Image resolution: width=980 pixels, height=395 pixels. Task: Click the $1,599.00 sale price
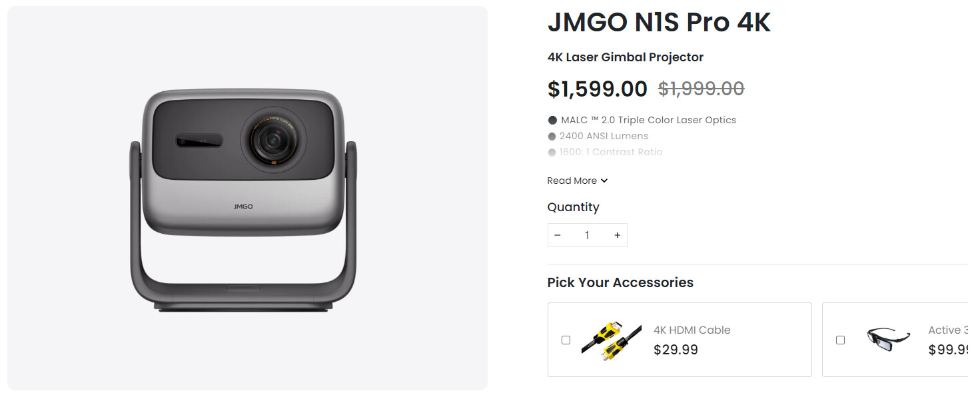tap(597, 89)
